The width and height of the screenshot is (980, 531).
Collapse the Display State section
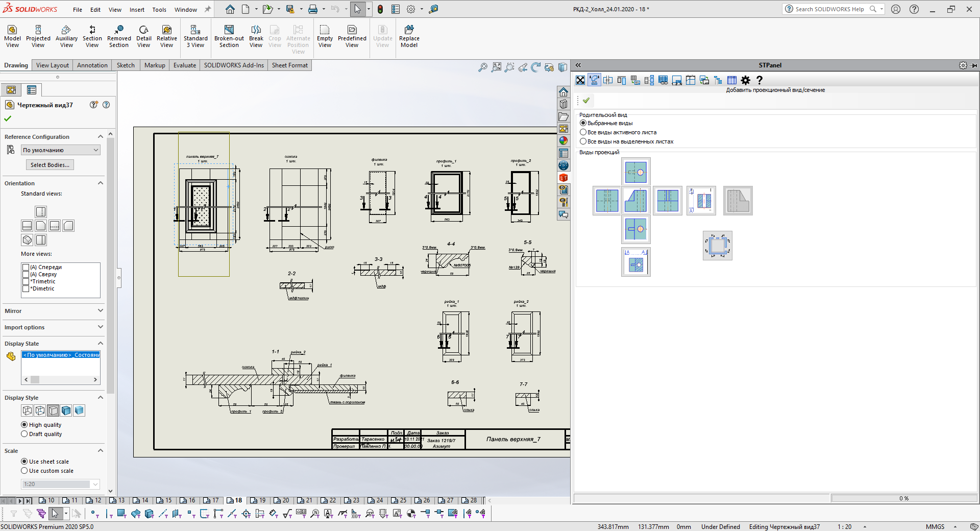(101, 343)
